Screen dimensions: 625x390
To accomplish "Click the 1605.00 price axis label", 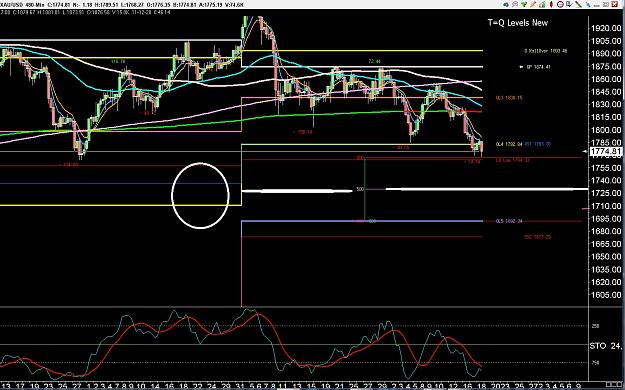I will click(605, 295).
